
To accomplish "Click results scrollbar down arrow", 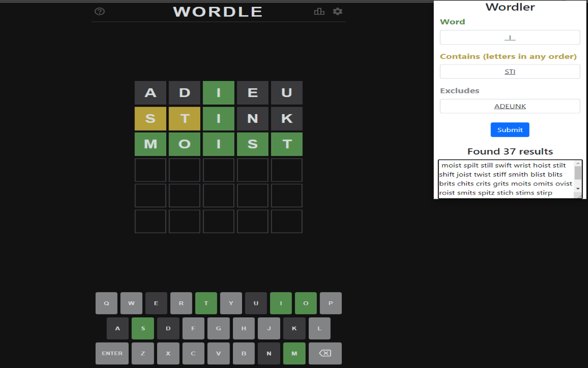I will pyautogui.click(x=578, y=189).
